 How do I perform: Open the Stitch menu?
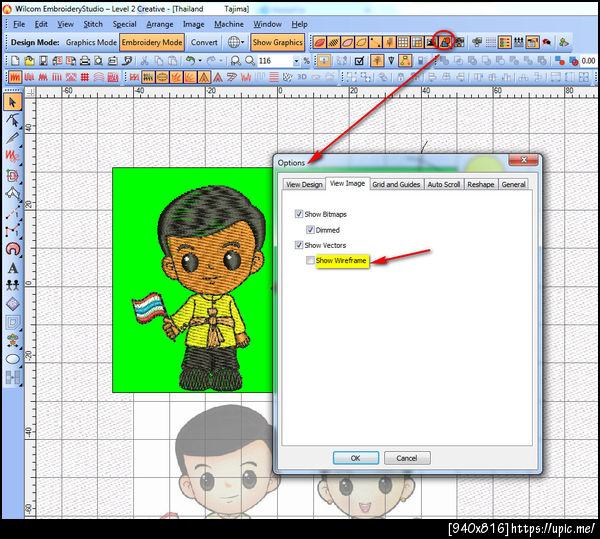click(x=93, y=24)
